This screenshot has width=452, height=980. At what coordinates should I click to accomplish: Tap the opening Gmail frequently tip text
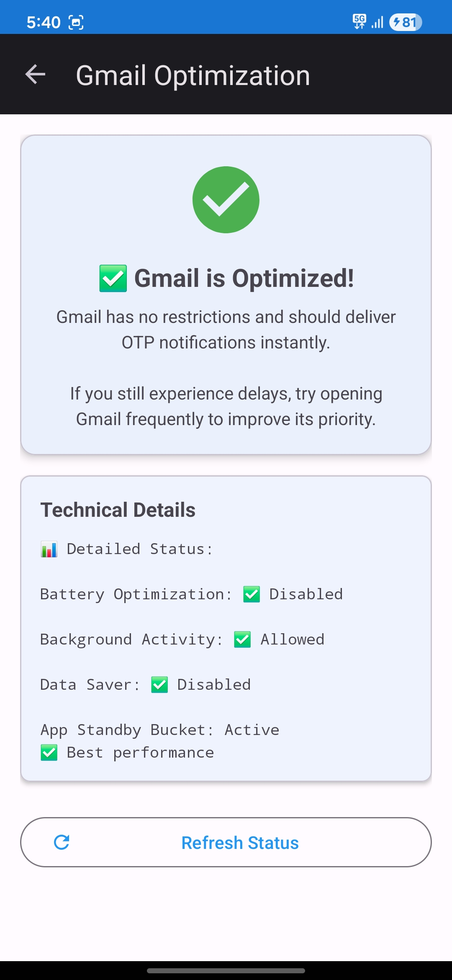pos(226,406)
